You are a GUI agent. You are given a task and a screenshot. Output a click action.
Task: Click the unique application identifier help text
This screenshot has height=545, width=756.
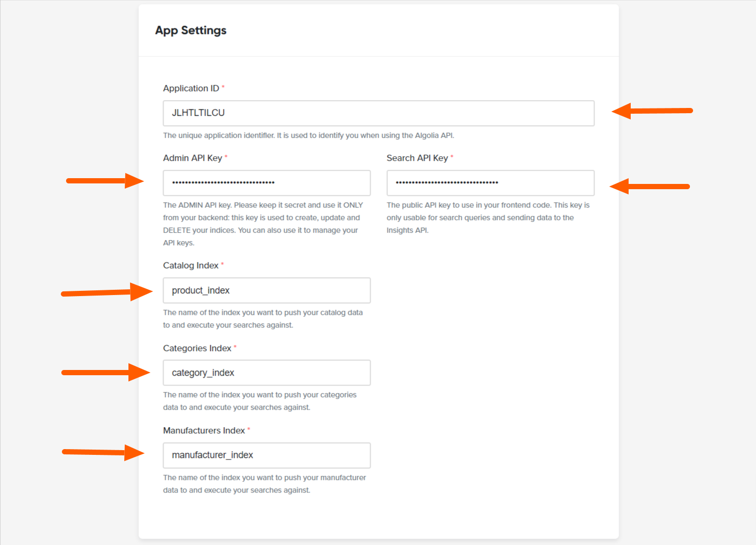309,135
